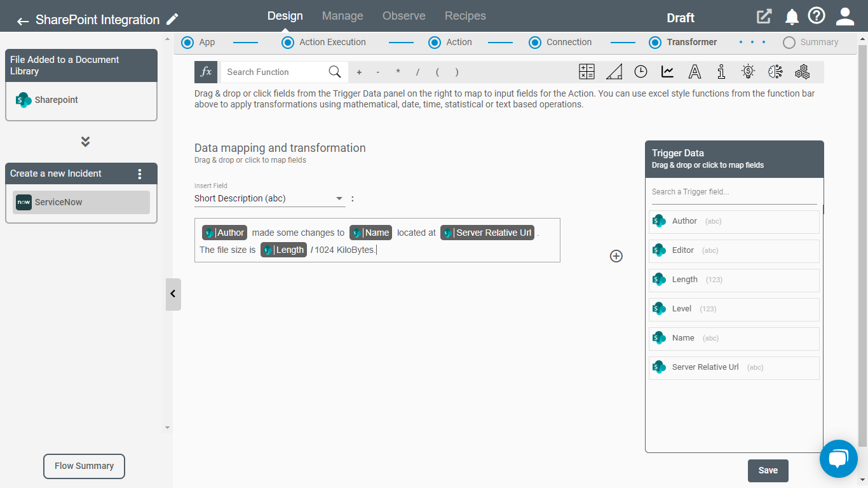Screen dimensions: 868x488
Task: Click the Editor trigger data field
Action: coord(734,250)
